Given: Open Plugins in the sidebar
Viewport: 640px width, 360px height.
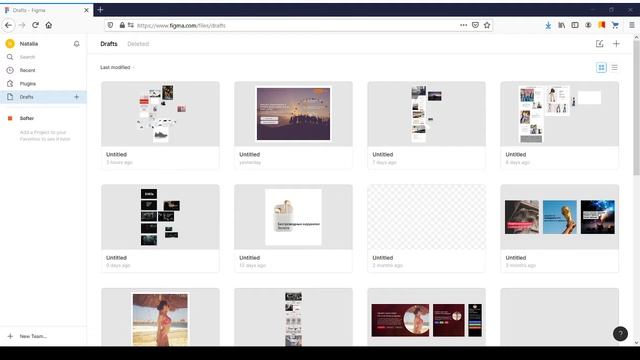Looking at the screenshot, I should (28, 84).
